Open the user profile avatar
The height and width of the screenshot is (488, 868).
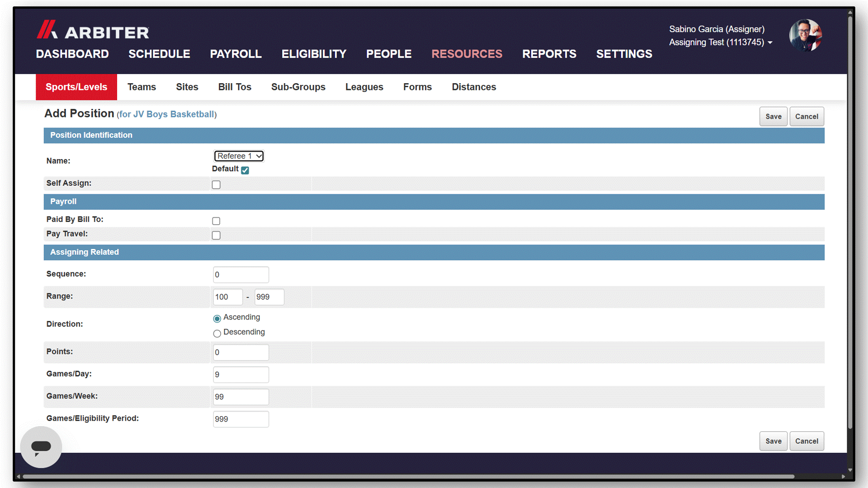pos(805,35)
